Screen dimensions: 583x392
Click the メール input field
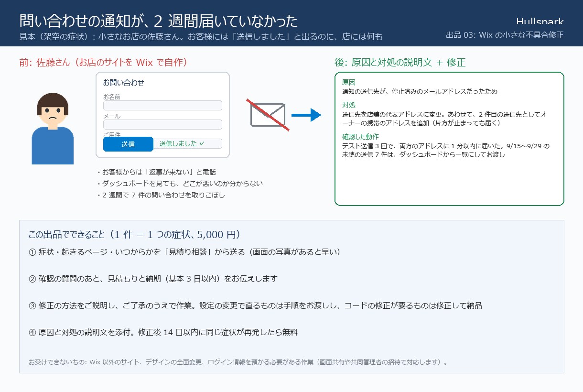[x=162, y=124]
